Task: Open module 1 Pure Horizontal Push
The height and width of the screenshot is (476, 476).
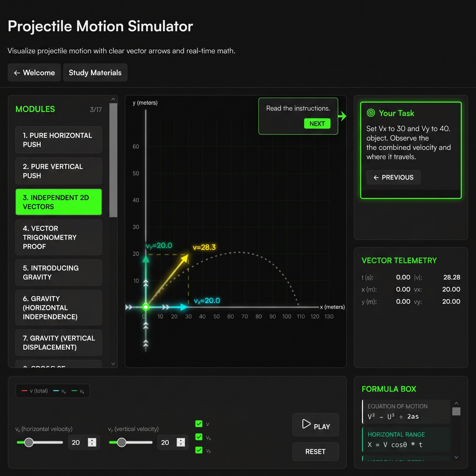Action: click(x=59, y=140)
